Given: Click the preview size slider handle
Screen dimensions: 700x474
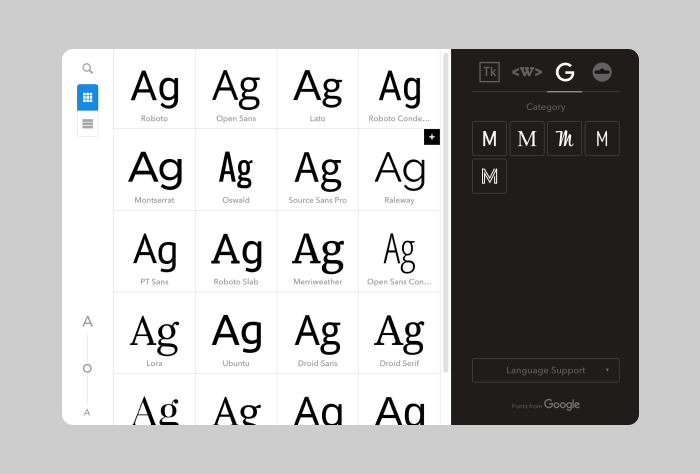Looking at the screenshot, I should point(88,368).
